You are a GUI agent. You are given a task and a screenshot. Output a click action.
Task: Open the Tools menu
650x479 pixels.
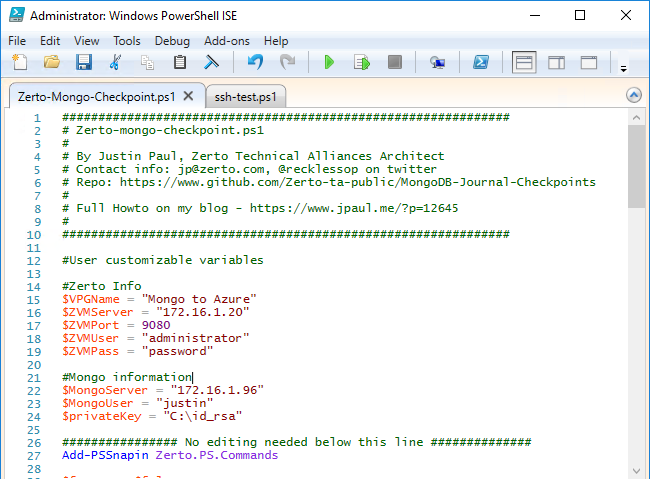click(x=127, y=41)
